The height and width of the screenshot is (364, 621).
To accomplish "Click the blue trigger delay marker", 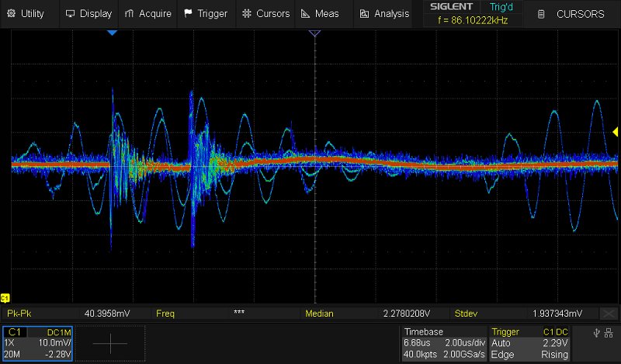I will [112, 33].
